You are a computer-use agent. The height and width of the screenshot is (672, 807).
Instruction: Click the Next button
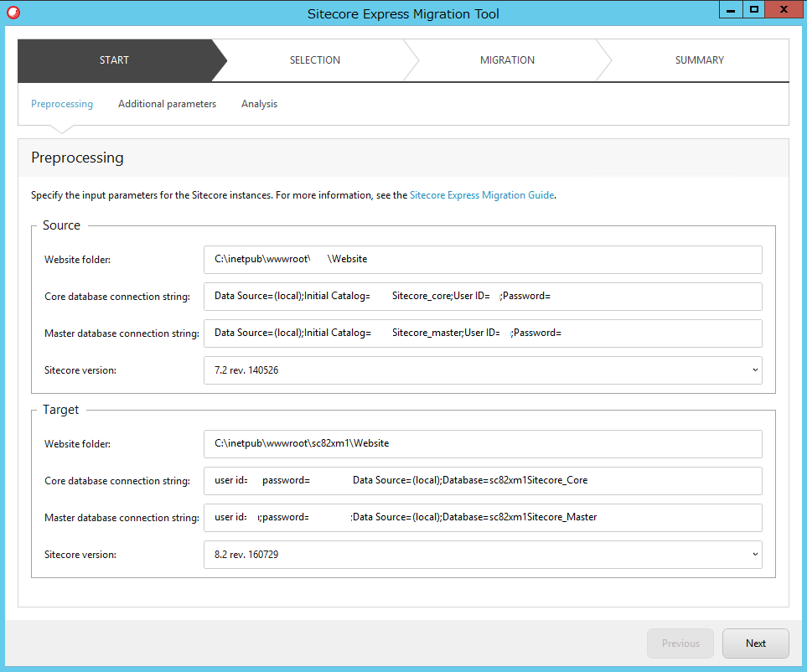[756, 644]
